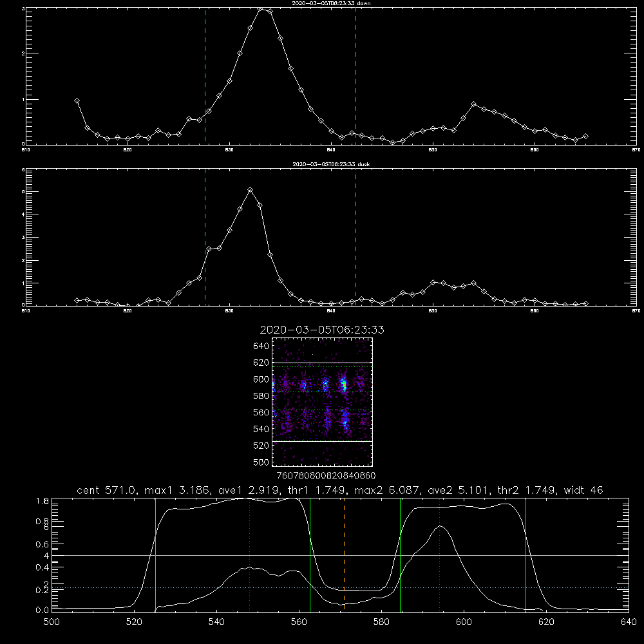
Task: Click the '600' label on the bottom plot x-axis
Action: [x=464, y=622]
